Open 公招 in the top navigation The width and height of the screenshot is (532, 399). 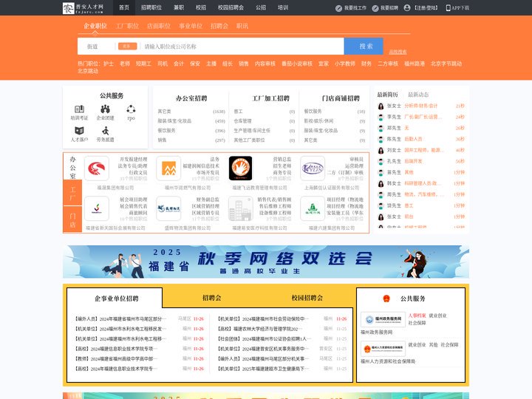pos(261,7)
